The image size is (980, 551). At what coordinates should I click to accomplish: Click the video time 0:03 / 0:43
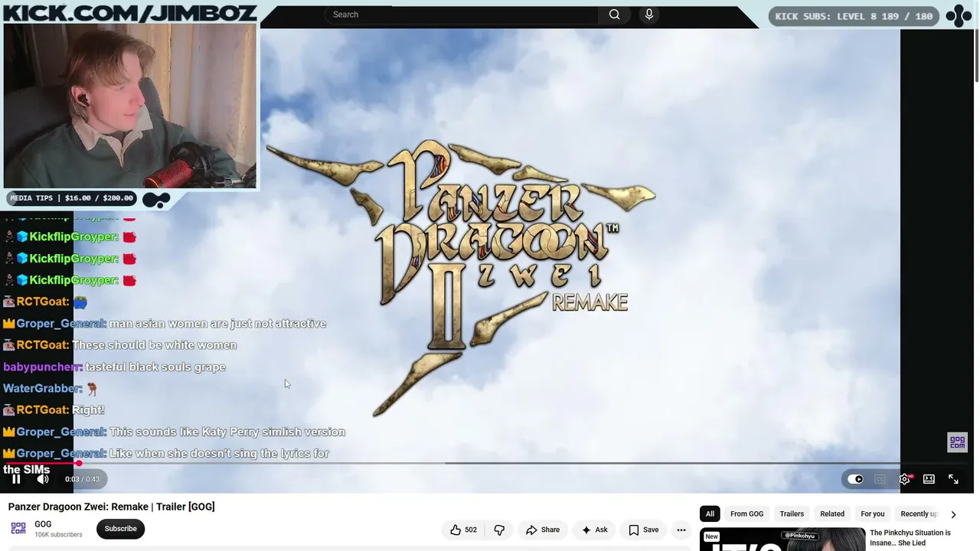[x=82, y=479]
